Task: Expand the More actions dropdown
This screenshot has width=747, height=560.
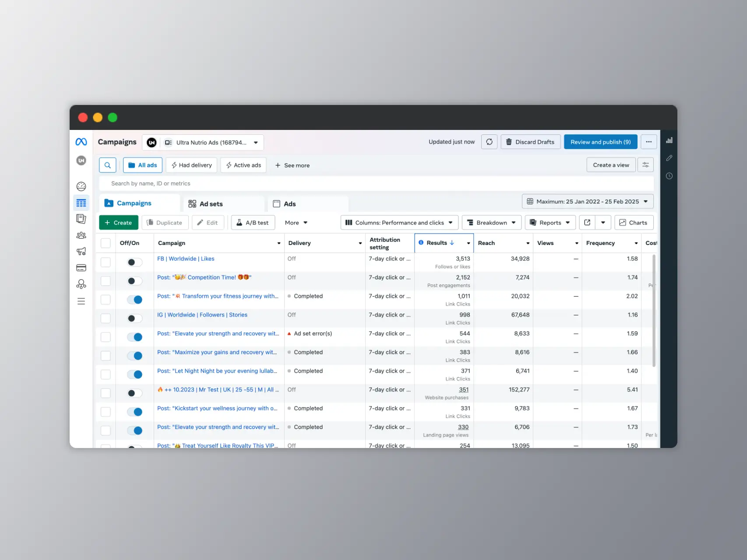Action: click(296, 223)
